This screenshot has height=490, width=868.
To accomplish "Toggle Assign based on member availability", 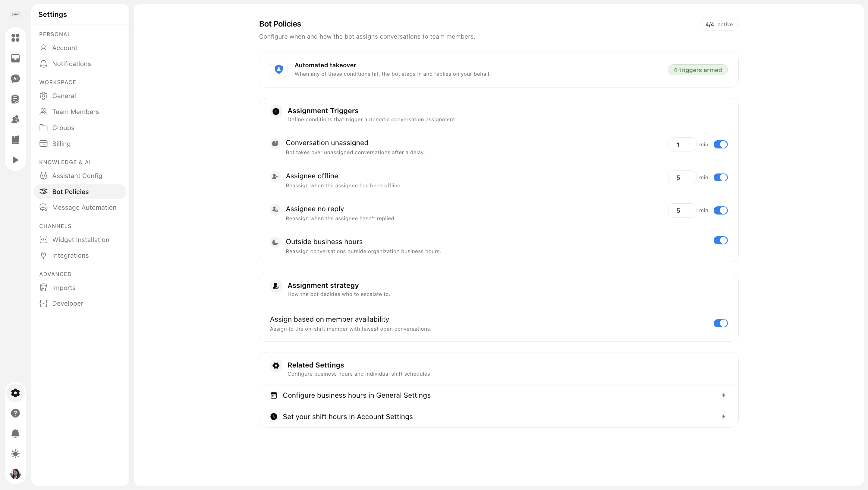I will [720, 323].
